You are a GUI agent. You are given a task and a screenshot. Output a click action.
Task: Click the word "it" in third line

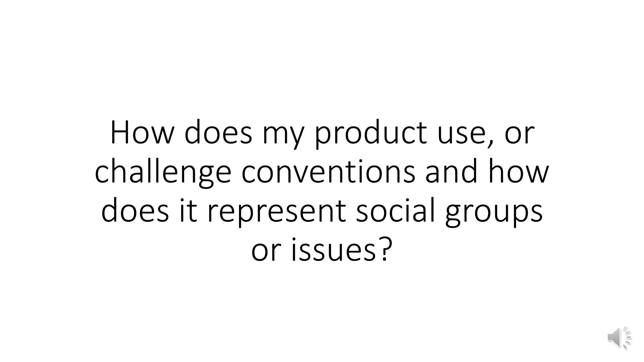click(188, 211)
